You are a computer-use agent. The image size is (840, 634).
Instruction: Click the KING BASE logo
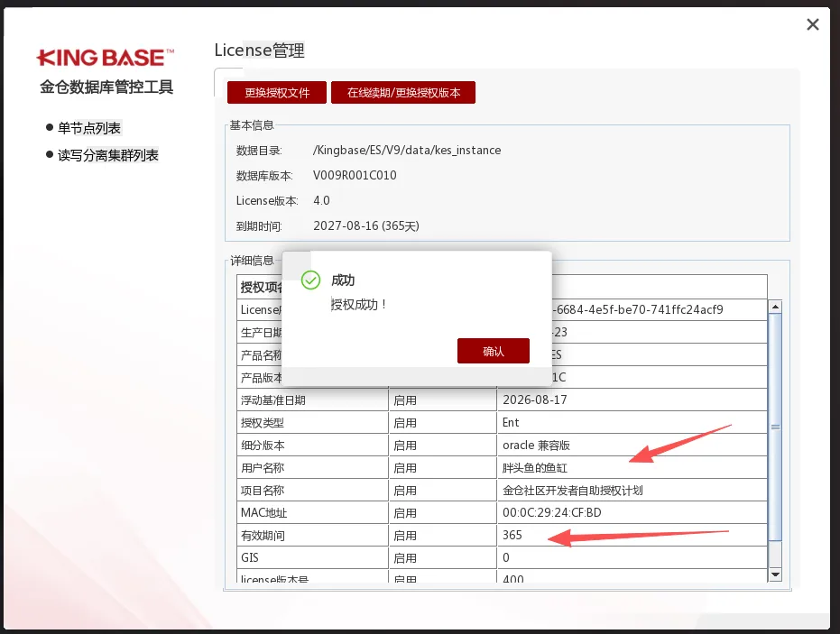pyautogui.click(x=105, y=58)
